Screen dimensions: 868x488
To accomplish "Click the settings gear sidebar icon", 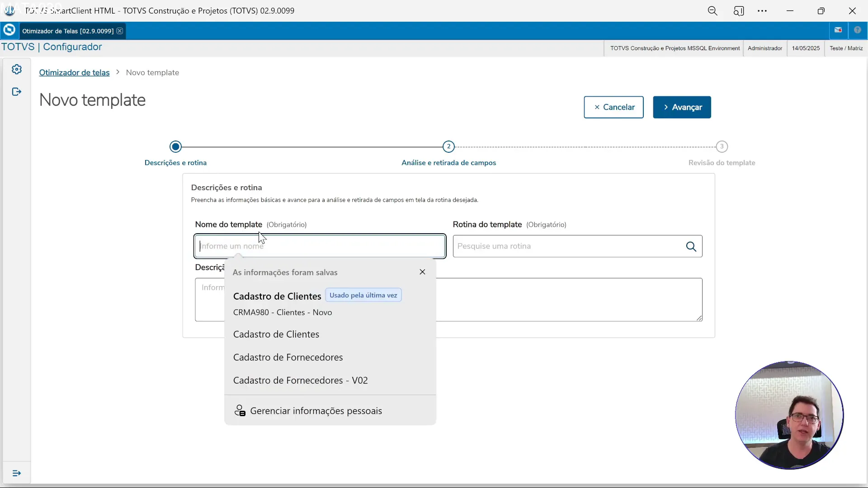I will pos(17,69).
